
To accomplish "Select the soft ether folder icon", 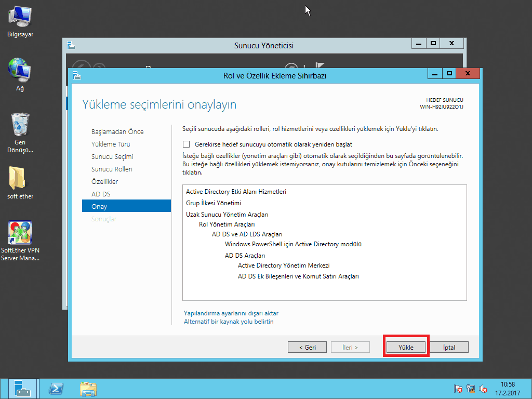I will pyautogui.click(x=20, y=179).
